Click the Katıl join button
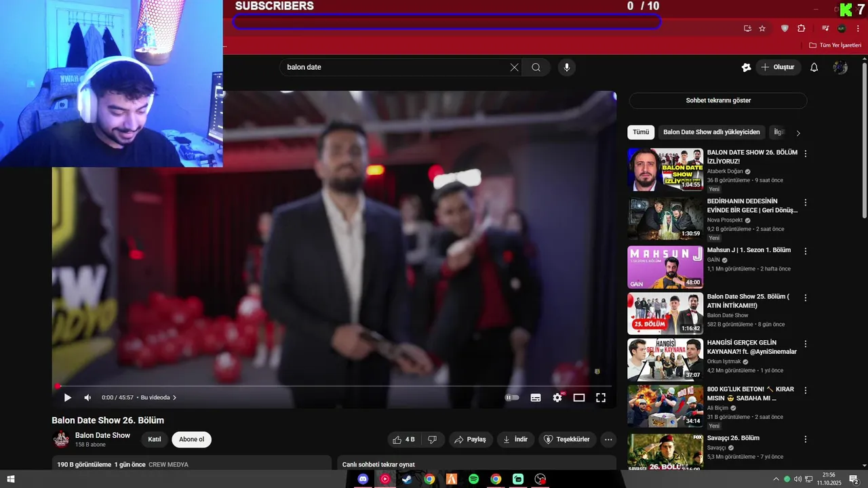Screen dimensions: 868x488 coord(155,439)
